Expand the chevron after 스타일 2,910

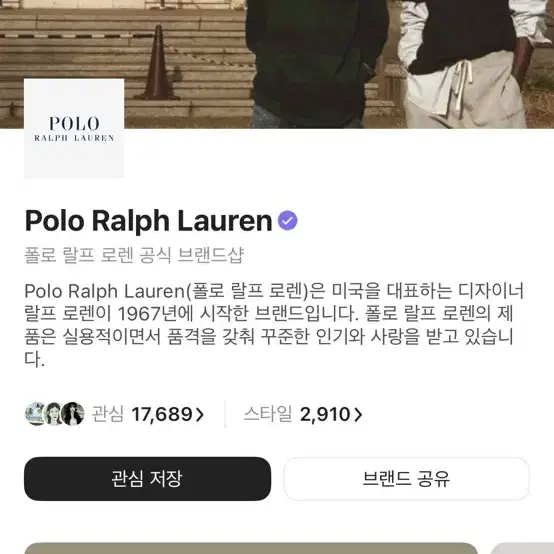click(358, 414)
